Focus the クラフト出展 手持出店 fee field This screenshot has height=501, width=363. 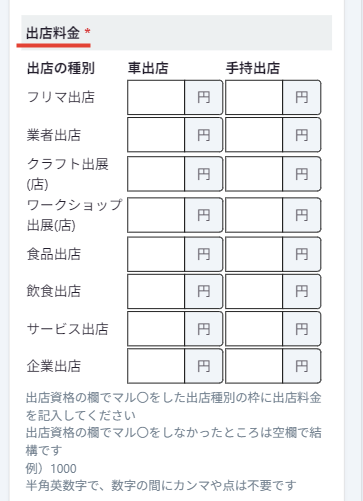pos(254,174)
